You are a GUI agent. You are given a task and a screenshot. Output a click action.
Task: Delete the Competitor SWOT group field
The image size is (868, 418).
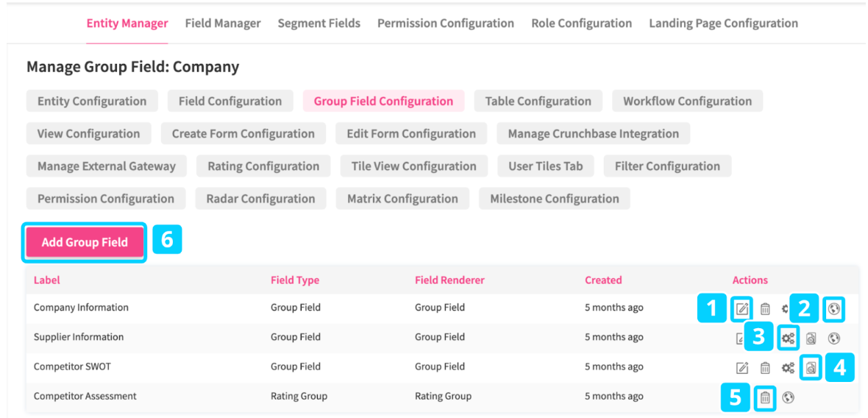pos(765,368)
